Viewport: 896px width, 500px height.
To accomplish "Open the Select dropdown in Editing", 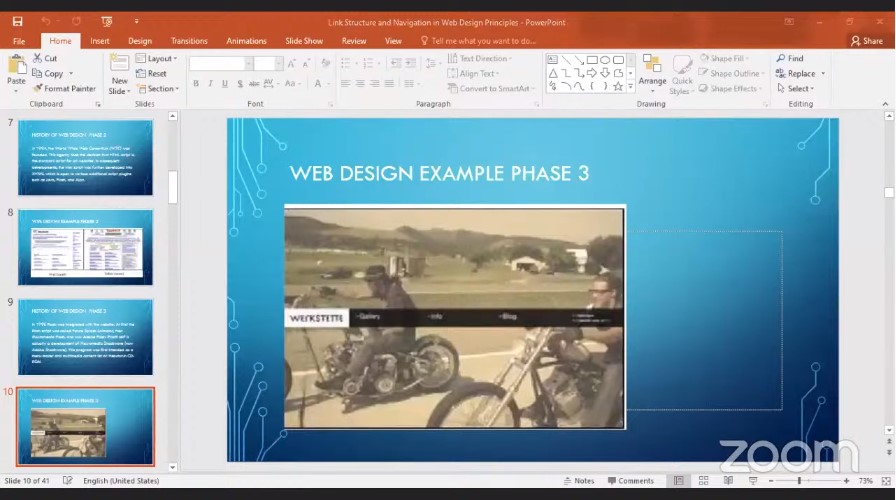I will pyautogui.click(x=795, y=89).
